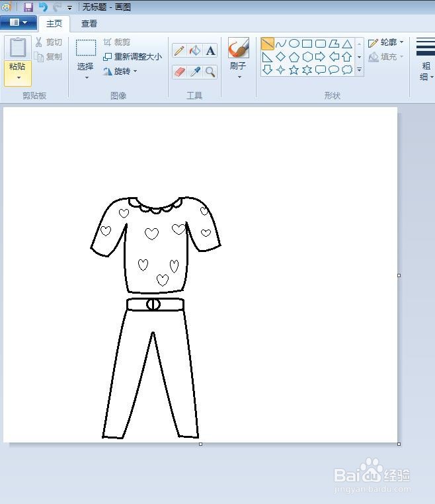Select the Right arrow shape
This screenshot has height=504, width=435.
click(x=321, y=57)
